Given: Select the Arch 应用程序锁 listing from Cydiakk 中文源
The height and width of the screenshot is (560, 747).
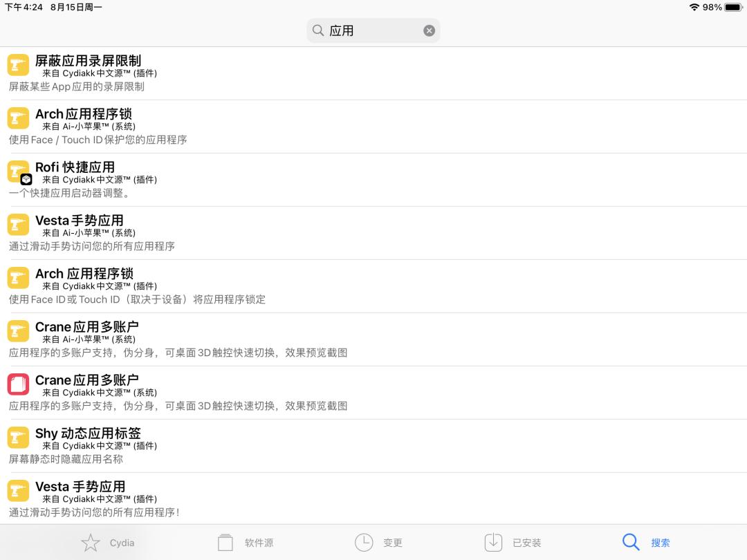Looking at the screenshot, I should click(277, 286).
